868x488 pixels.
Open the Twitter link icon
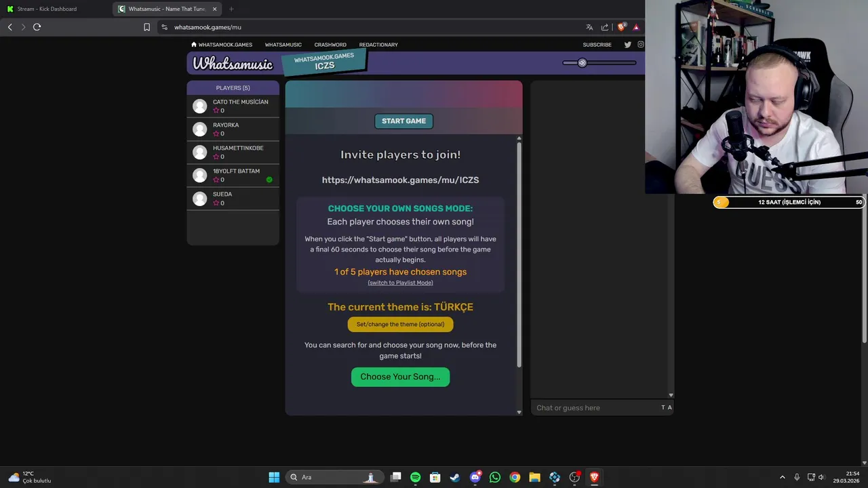tap(627, 45)
